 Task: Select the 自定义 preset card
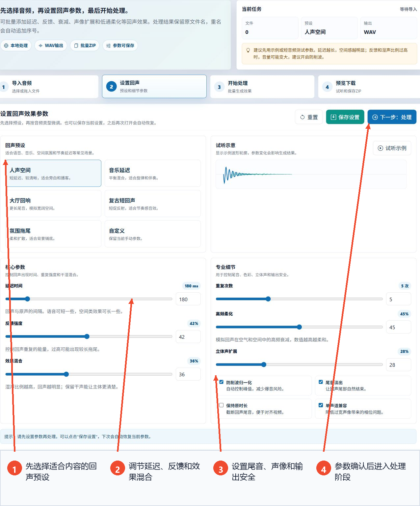click(153, 234)
